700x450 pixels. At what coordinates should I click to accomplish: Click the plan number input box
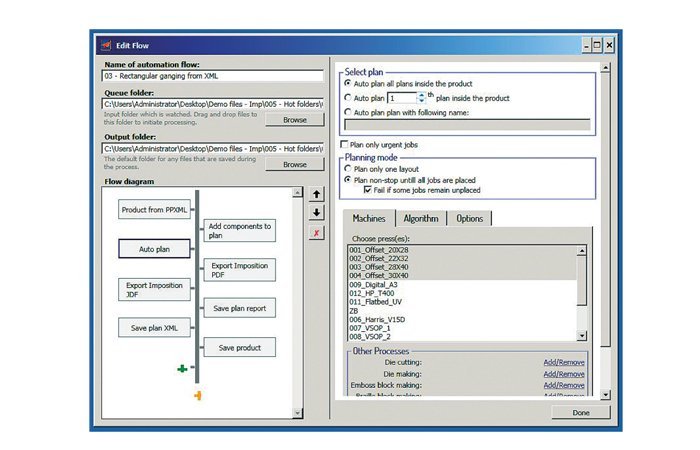pyautogui.click(x=402, y=98)
